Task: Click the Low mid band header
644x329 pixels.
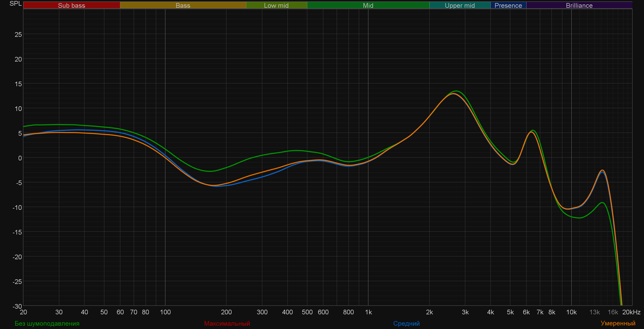Action: coord(276,5)
